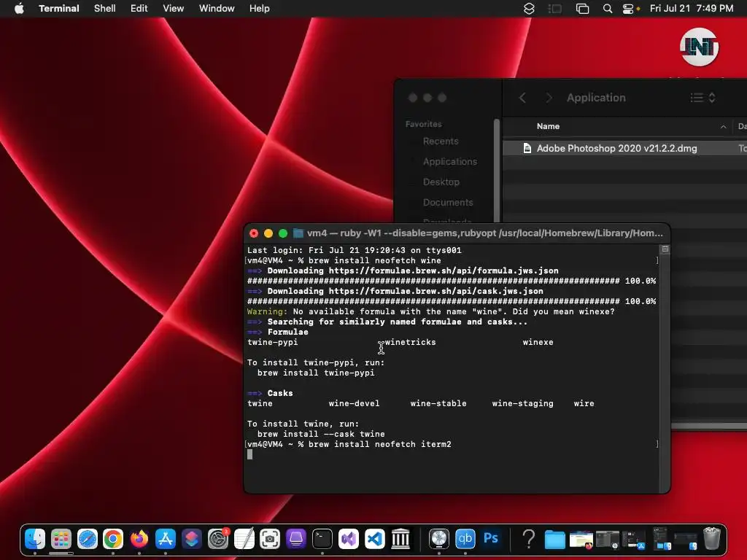Click 'winetricks' in Terminal output

410,342
